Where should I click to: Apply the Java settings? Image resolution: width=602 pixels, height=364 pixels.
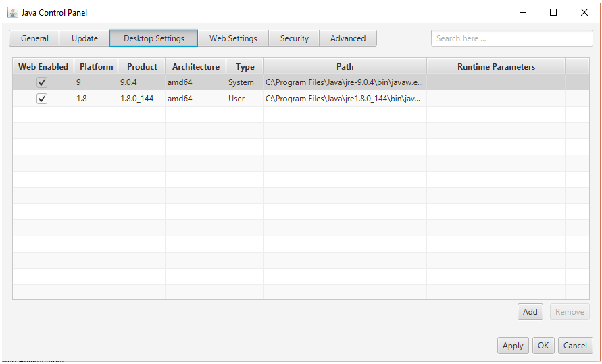(513, 346)
